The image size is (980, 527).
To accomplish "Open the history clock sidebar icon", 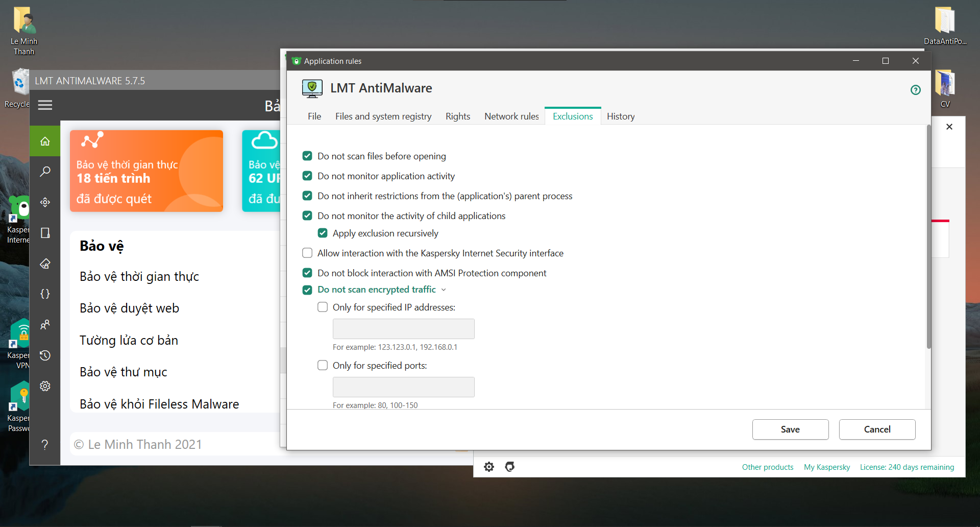I will [45, 355].
